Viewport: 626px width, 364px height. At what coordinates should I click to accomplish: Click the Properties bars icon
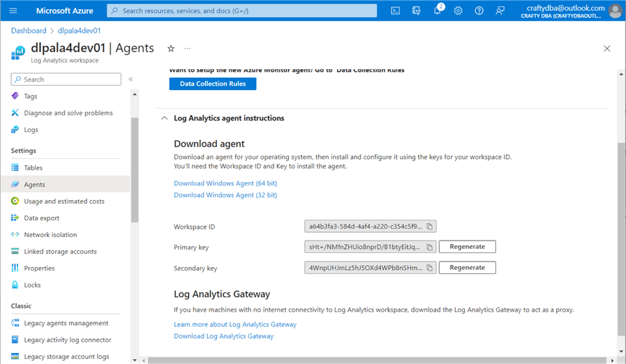click(15, 268)
